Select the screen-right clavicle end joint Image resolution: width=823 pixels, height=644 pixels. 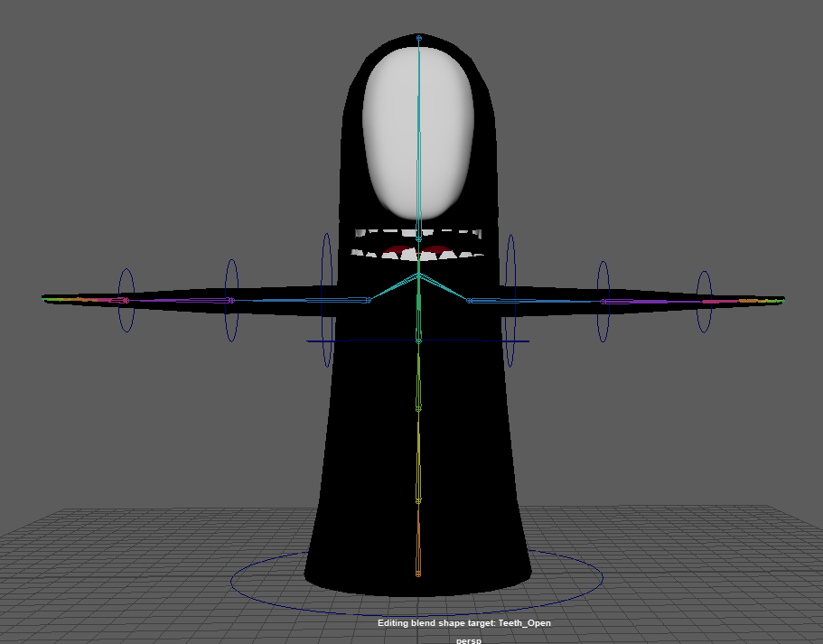pos(469,300)
